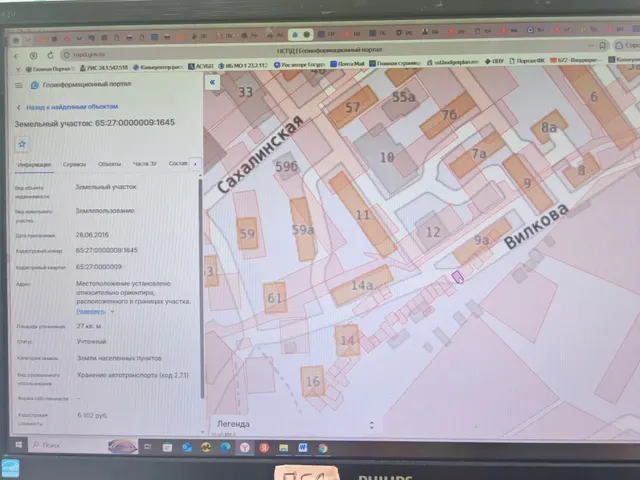
Task: Click Земли населенных пунктов category value
Action: click(x=119, y=358)
